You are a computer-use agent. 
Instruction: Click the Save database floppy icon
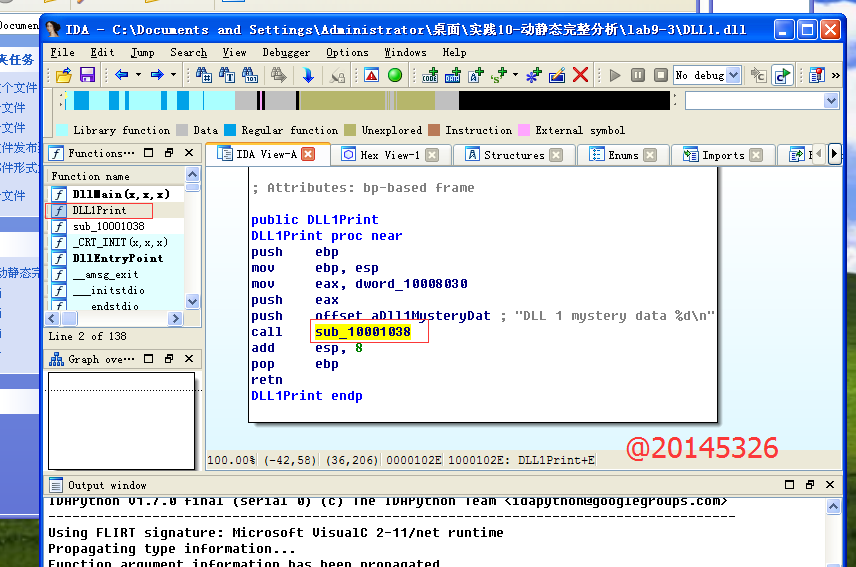pos(87,75)
